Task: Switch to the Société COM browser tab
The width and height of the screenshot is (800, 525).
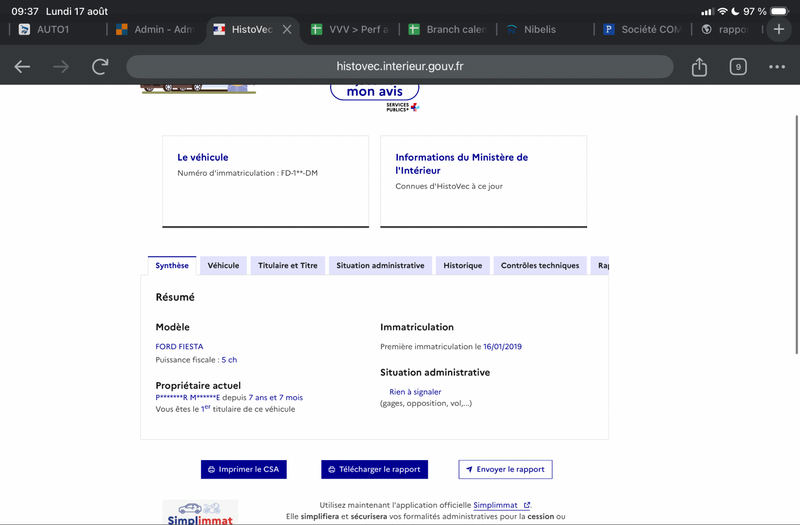Action: [x=644, y=30]
